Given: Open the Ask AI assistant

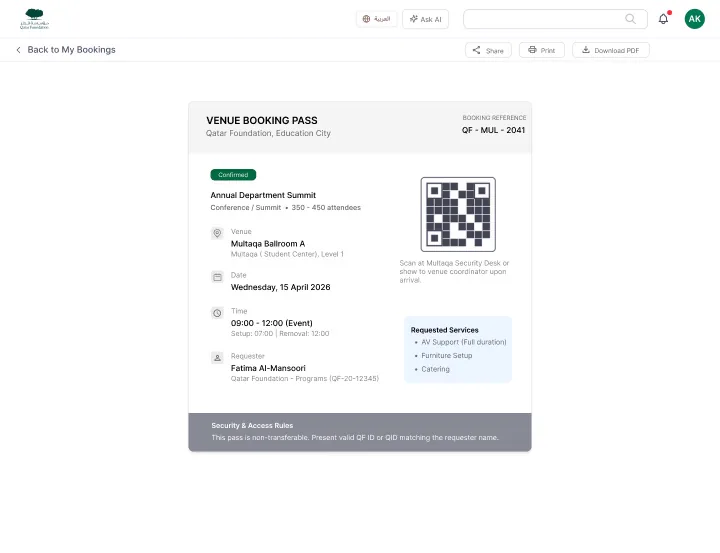Looking at the screenshot, I should tap(426, 19).
